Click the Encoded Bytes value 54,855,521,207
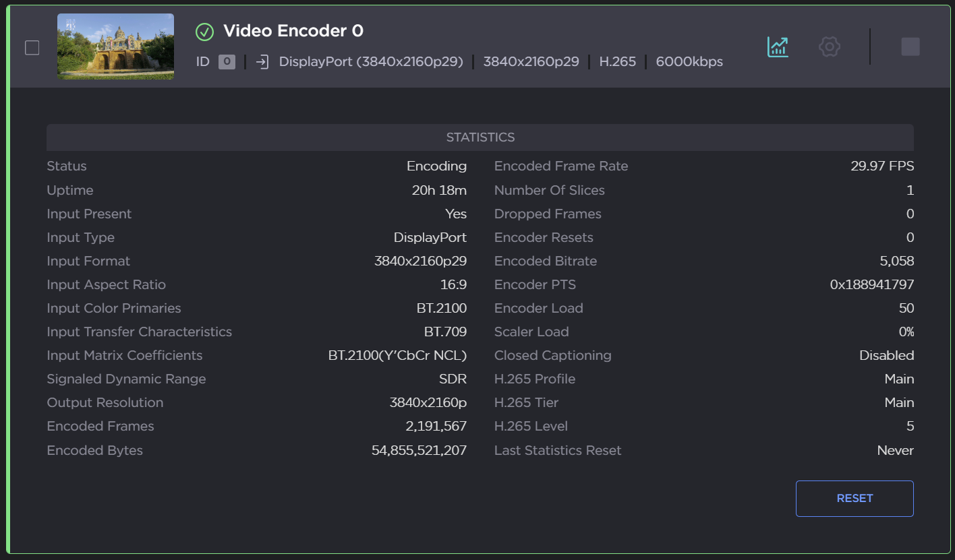Image resolution: width=955 pixels, height=560 pixels. [419, 451]
